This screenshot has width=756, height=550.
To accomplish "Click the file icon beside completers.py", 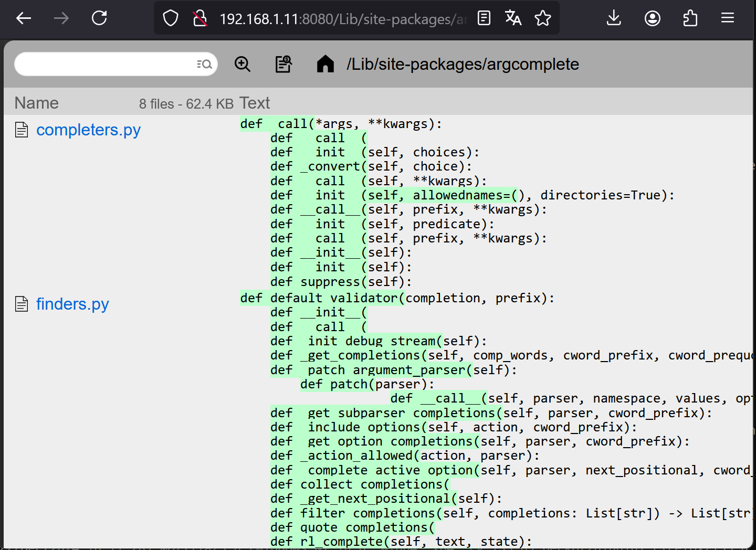I will pyautogui.click(x=22, y=130).
